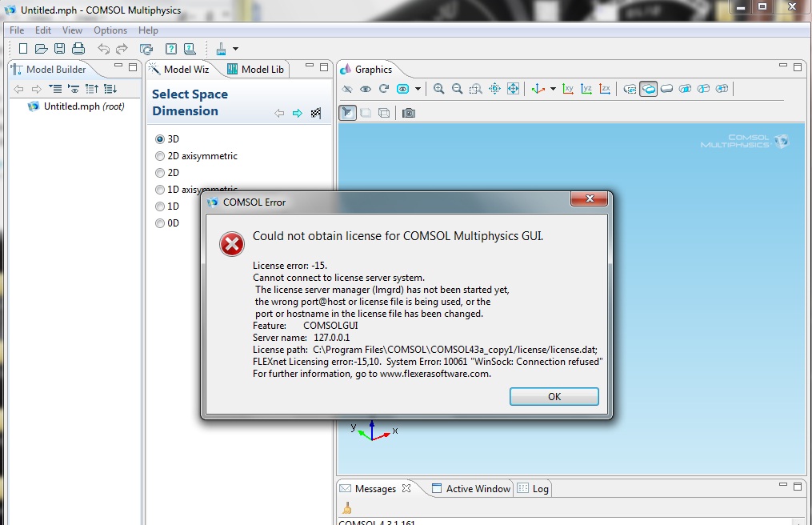812x525 pixels.
Task: Click Hide Selected crossed-eye icon
Action: pos(347,89)
